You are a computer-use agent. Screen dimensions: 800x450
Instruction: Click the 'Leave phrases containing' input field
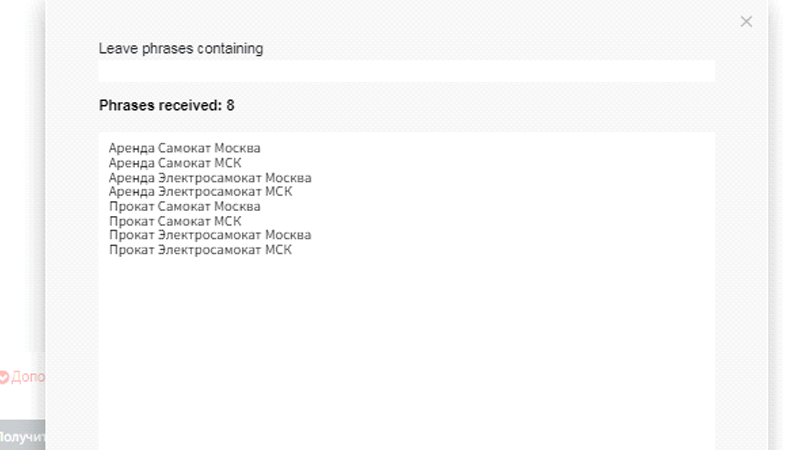coord(406,71)
